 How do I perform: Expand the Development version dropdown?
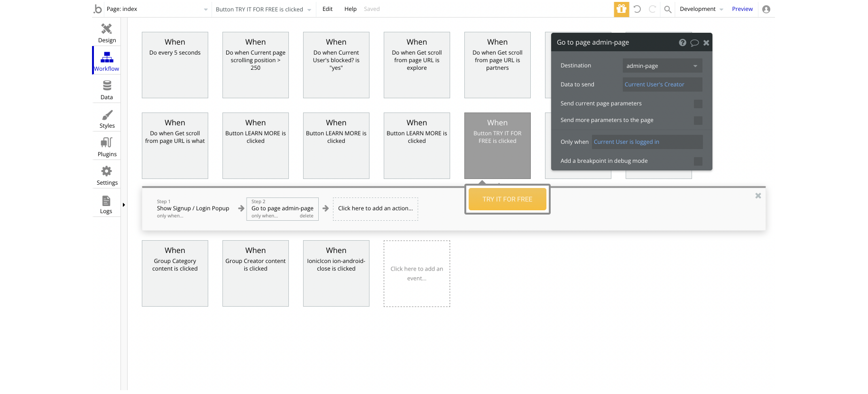701,9
